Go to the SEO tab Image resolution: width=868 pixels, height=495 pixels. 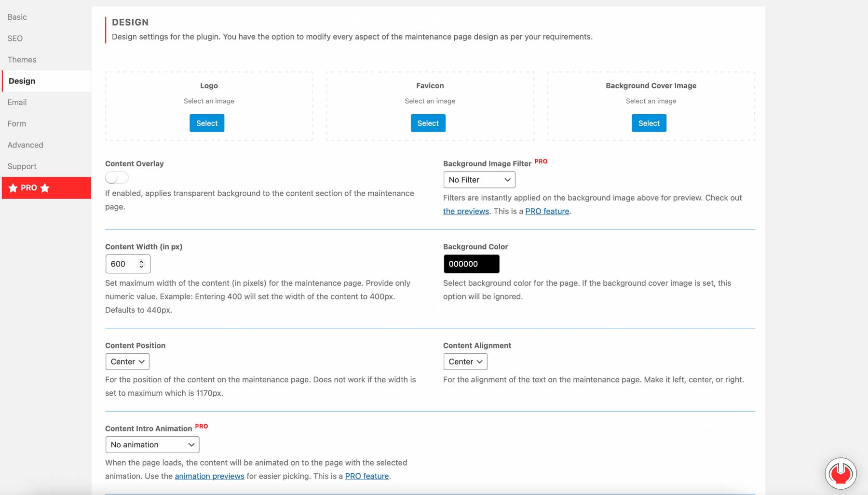point(15,39)
